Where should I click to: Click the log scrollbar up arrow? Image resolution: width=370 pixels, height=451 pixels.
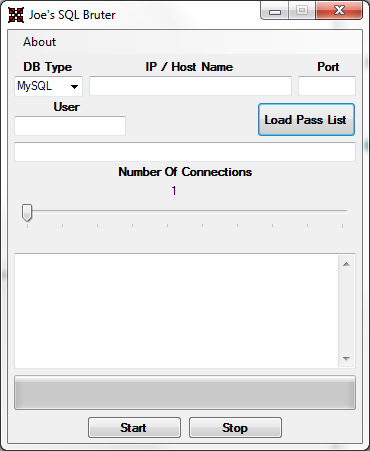click(x=346, y=264)
